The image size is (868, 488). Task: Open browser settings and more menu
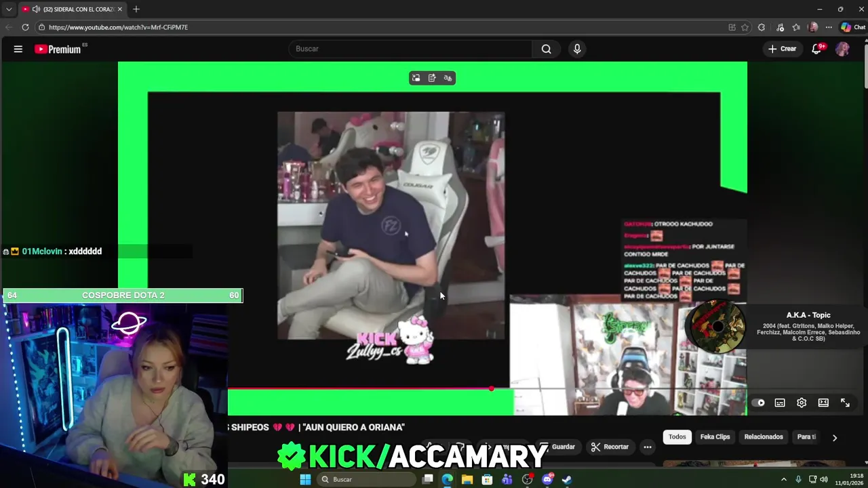829,27
